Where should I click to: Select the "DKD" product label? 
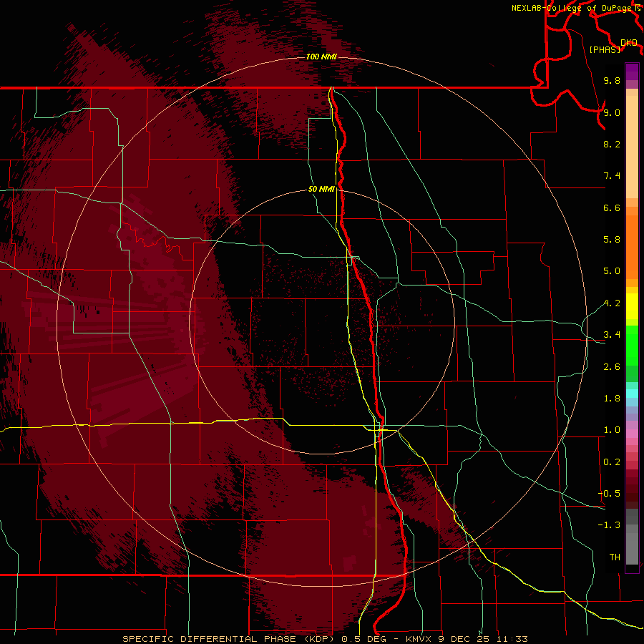629,43
